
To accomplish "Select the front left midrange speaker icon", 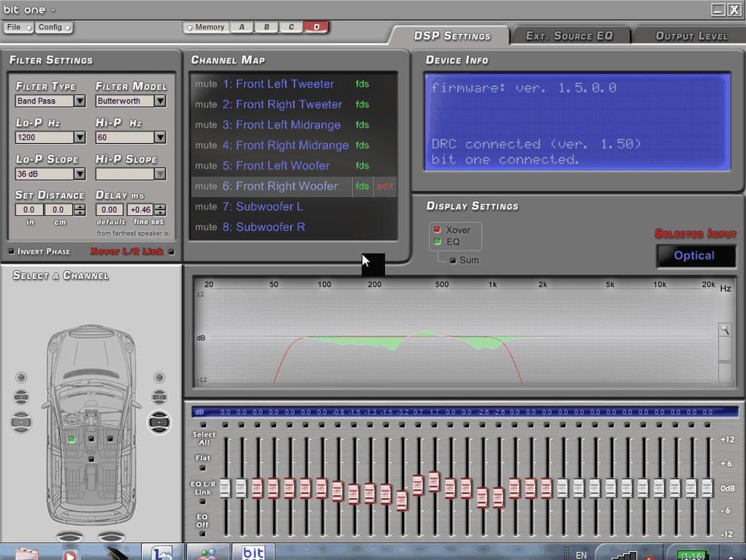I will tap(22, 397).
